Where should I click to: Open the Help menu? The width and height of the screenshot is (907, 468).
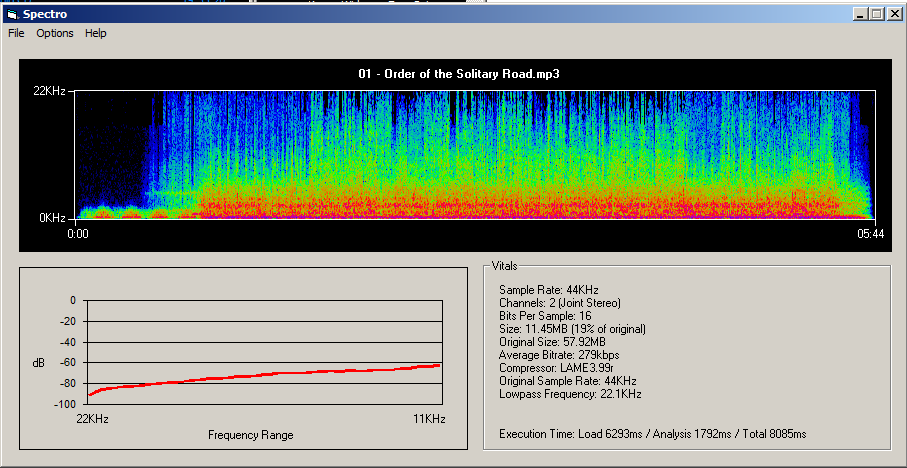[95, 33]
